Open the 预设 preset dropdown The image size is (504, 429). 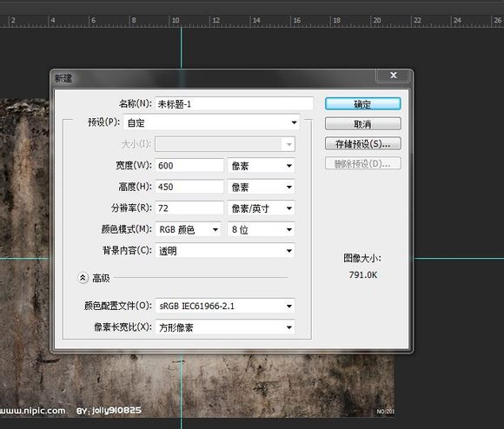[x=212, y=122]
